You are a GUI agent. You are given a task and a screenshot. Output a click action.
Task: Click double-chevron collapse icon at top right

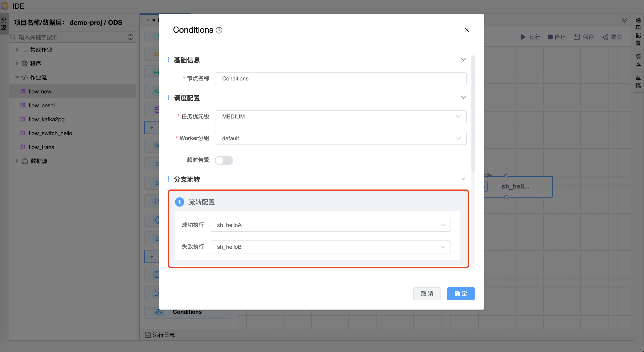click(625, 20)
